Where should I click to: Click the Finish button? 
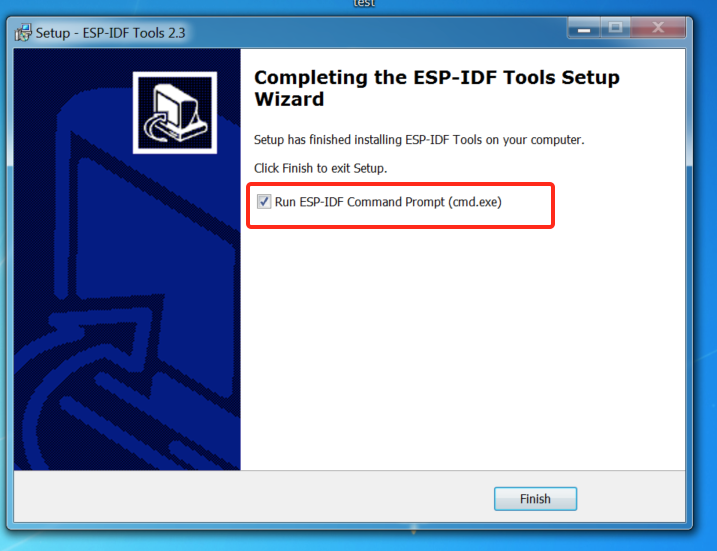point(535,498)
